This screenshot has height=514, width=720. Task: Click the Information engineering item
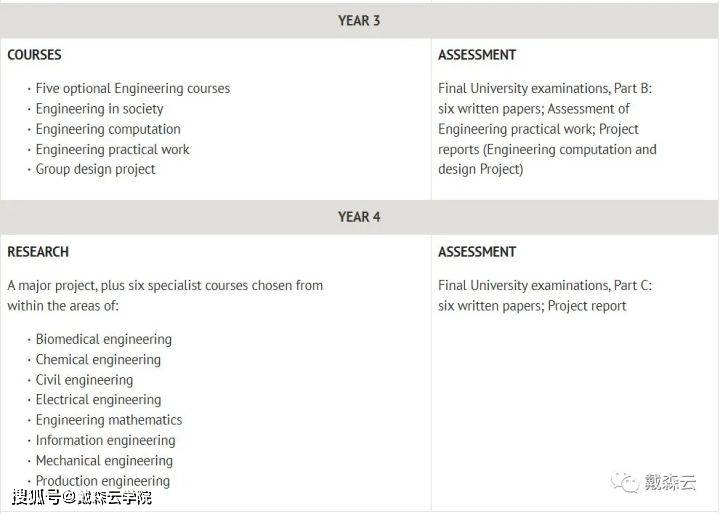click(105, 440)
